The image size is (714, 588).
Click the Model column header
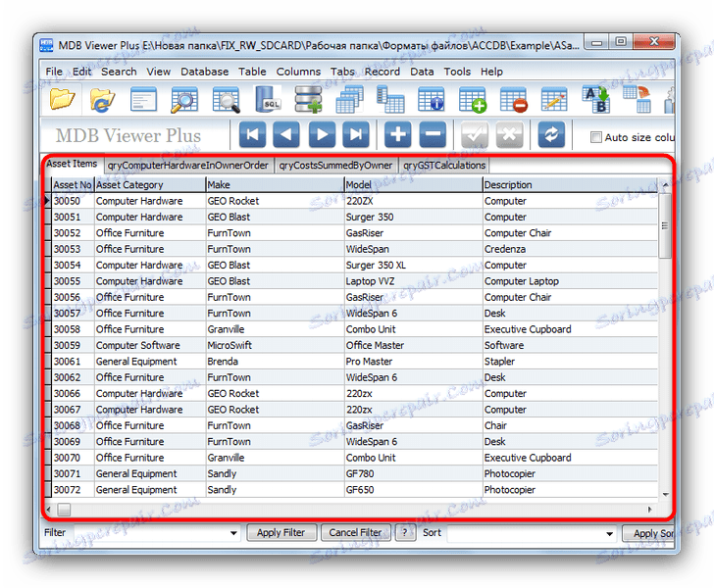[414, 185]
